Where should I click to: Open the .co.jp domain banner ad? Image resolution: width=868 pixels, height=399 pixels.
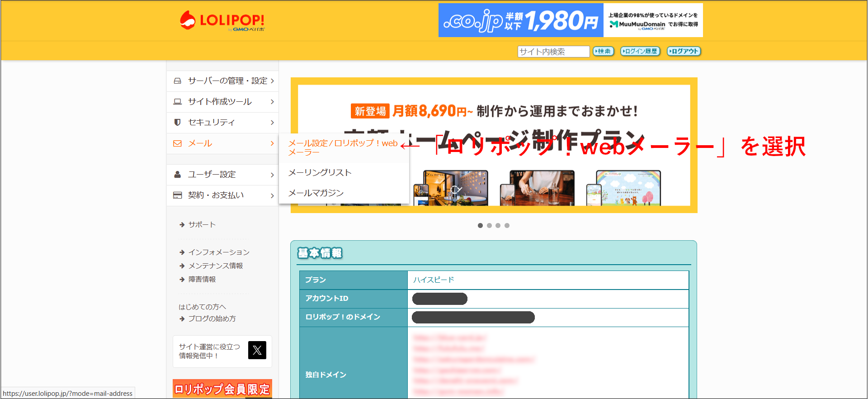pos(571,20)
